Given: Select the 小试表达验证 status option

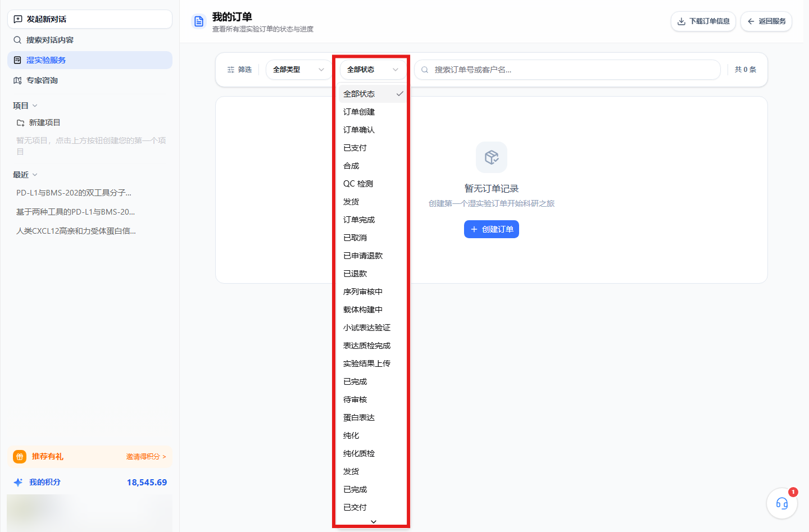Looking at the screenshot, I should 374,328.
